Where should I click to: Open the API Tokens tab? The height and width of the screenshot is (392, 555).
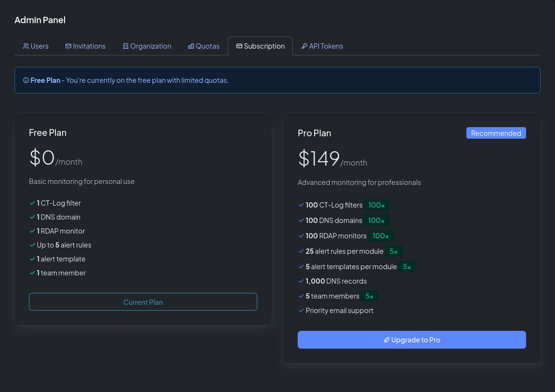[322, 46]
